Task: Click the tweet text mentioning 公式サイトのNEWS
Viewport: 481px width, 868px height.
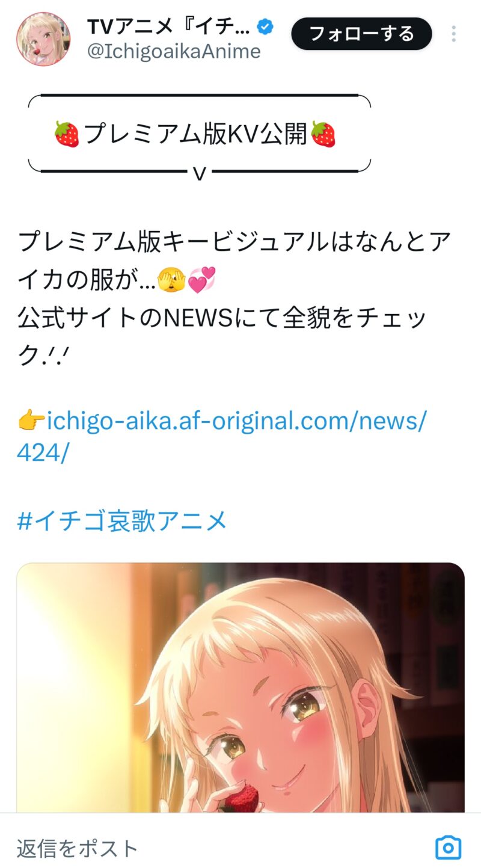Action: (222, 318)
